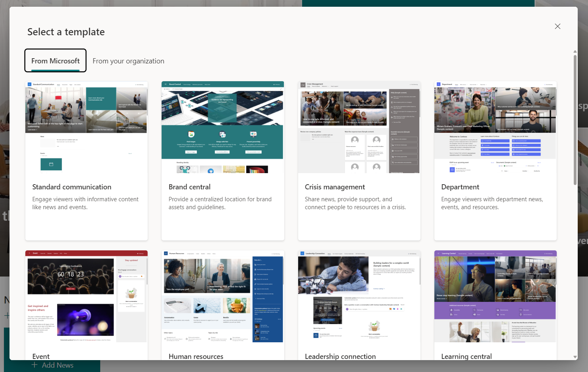Choose the Leadership connection template
The height and width of the screenshot is (372, 588).
359,296
